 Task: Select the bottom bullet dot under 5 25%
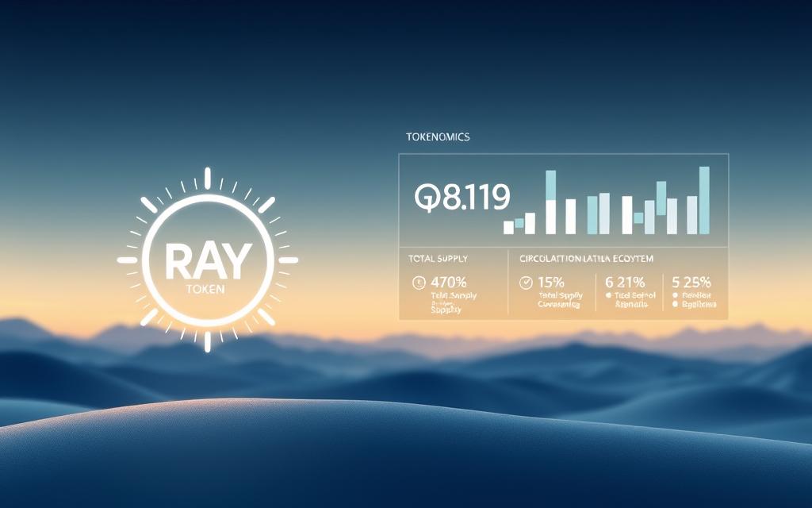click(x=675, y=304)
